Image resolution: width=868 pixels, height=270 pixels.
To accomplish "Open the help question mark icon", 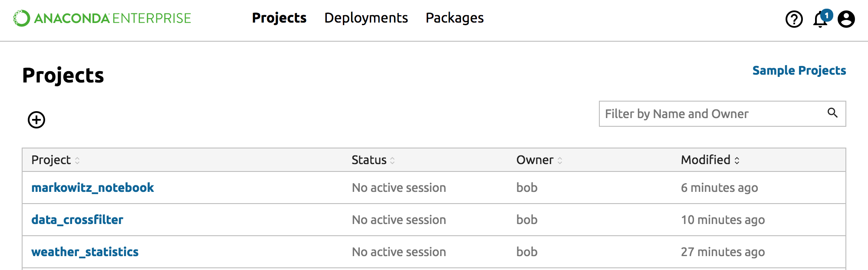I will click(x=794, y=19).
